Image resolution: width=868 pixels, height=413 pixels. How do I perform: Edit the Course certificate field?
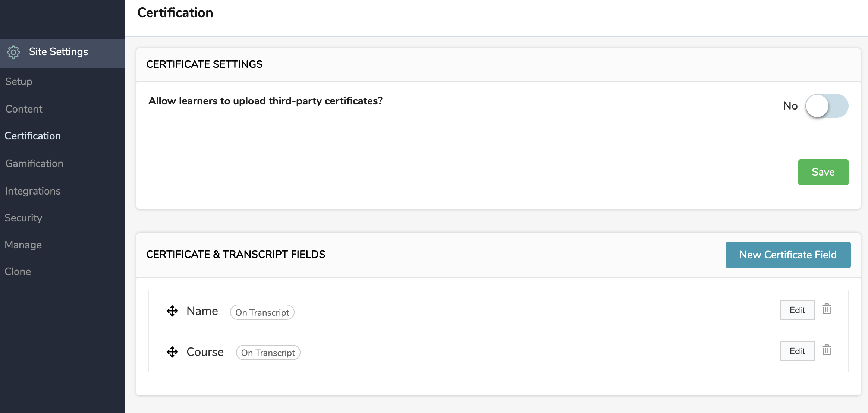798,351
